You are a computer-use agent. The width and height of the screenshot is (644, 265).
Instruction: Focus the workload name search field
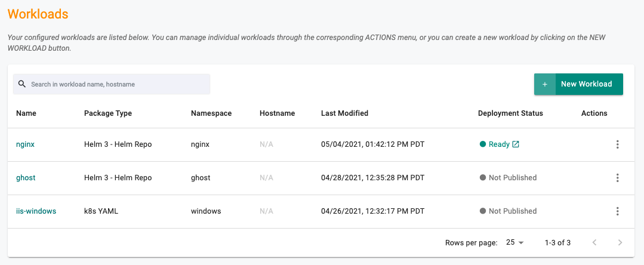coord(112,84)
